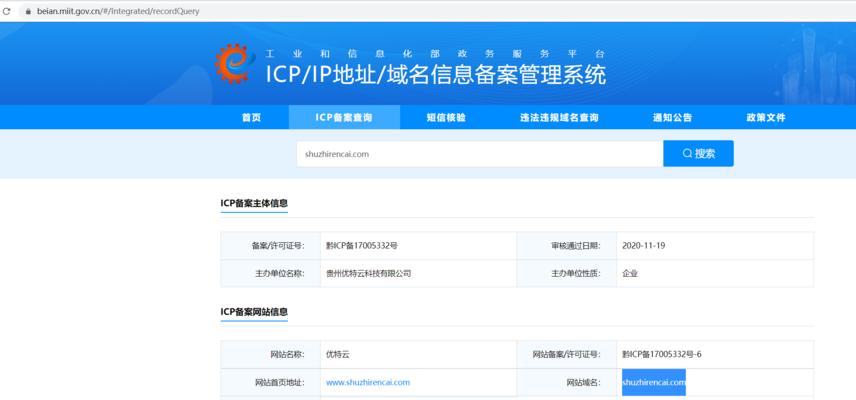Click the search field containing shuzhirencai.com
This screenshot has width=856, height=400.
tap(480, 154)
